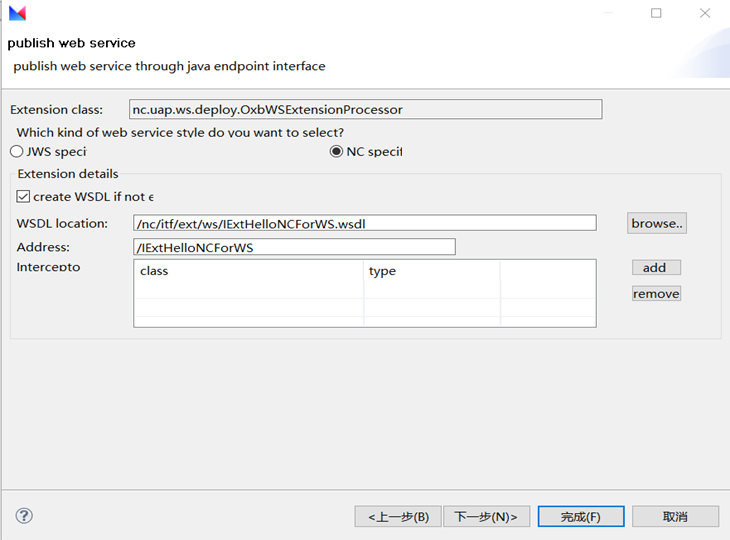Maximize the publish web service dialog
Image resolution: width=730 pixels, height=540 pixels.
click(656, 13)
